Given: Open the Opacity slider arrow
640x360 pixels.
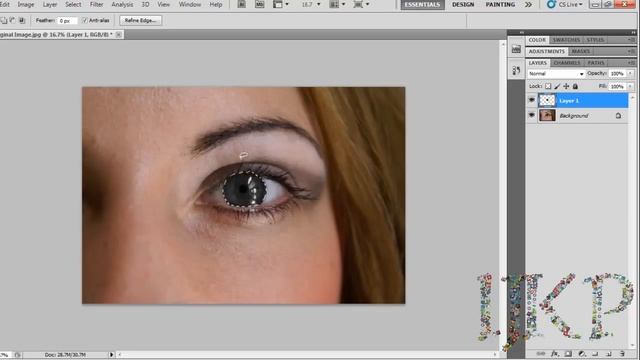Looking at the screenshot, I should click(x=631, y=73).
